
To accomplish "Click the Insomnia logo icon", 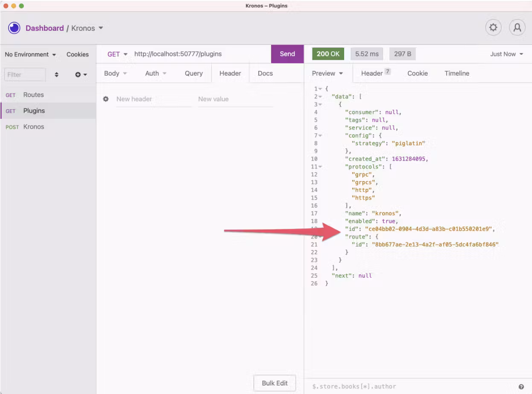I will (14, 28).
